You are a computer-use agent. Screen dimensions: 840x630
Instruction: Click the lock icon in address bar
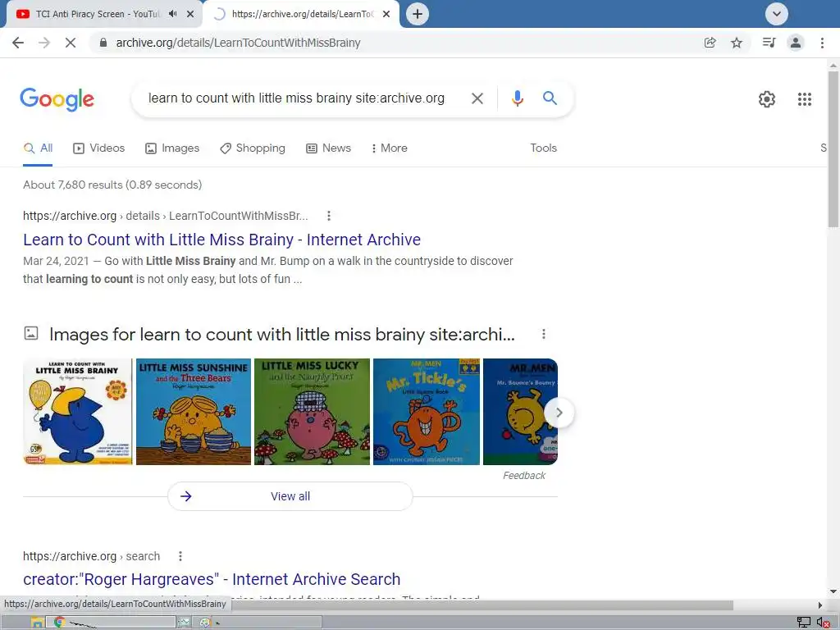pos(103,43)
